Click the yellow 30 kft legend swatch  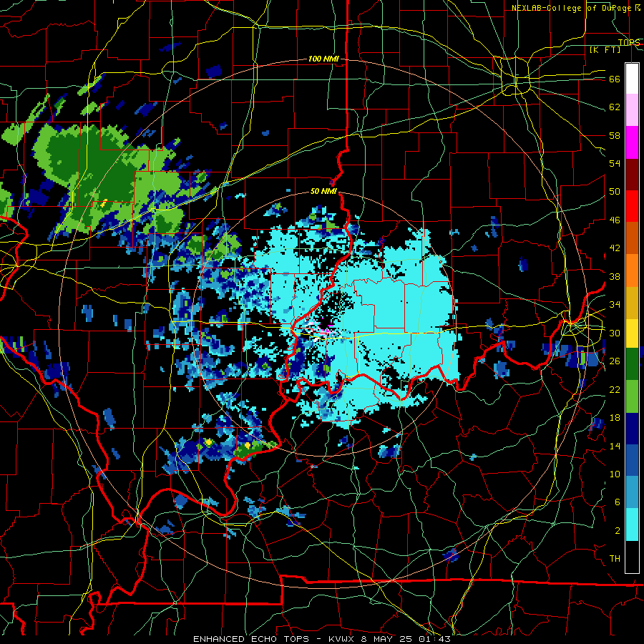(632, 333)
